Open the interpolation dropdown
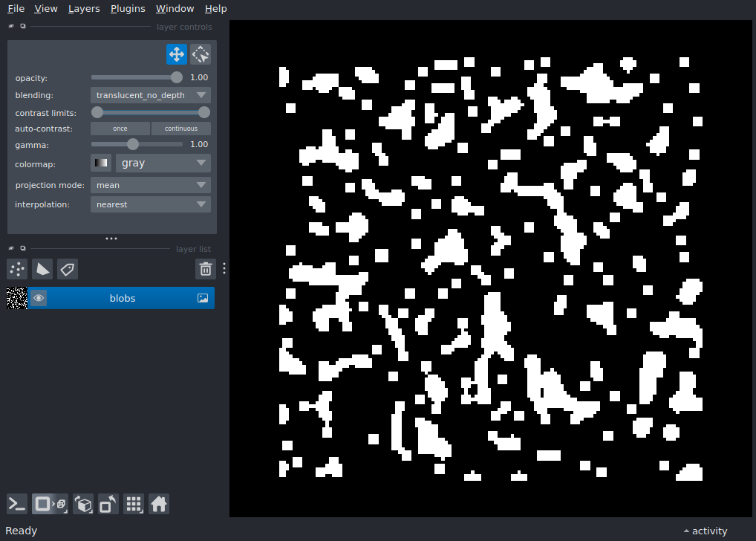This screenshot has width=756, height=541. (x=151, y=204)
